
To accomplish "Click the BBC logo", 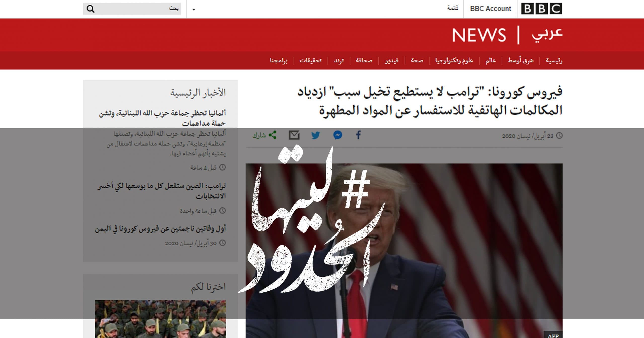I will tap(541, 9).
